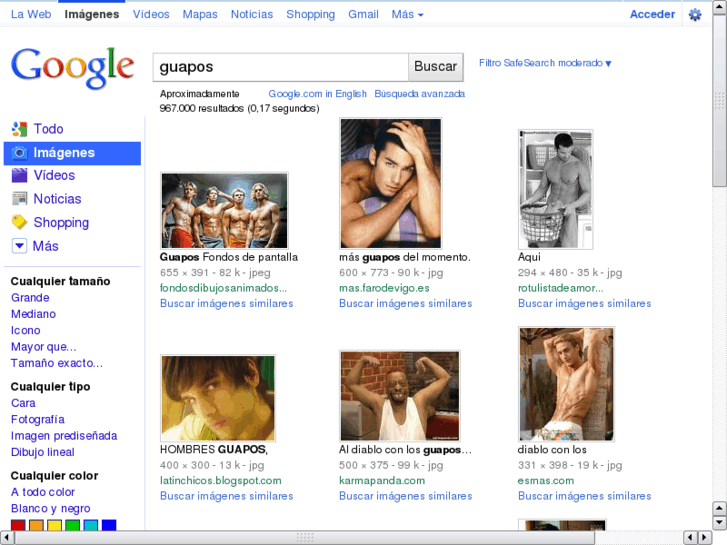
Task: Open the Aqui black-and-white thumbnail
Action: (x=555, y=189)
